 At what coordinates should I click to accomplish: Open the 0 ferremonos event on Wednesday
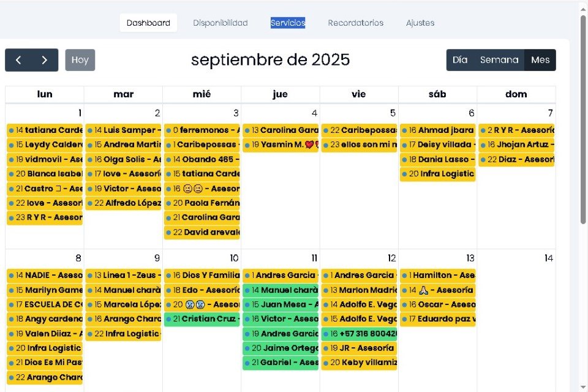pos(202,130)
